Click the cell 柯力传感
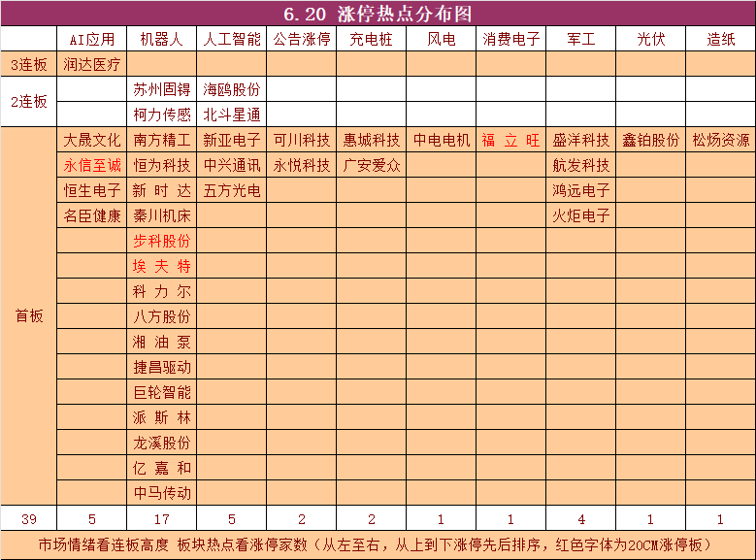756x560 pixels. click(x=161, y=115)
